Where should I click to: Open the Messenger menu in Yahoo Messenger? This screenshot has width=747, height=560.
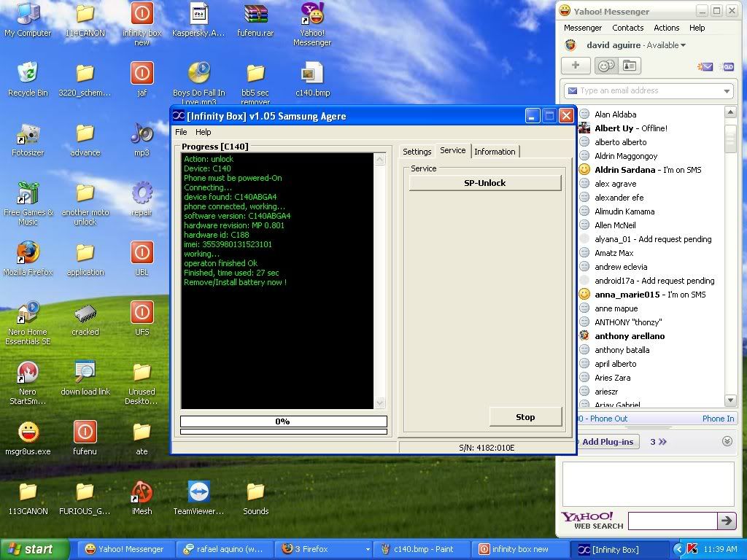(x=583, y=28)
